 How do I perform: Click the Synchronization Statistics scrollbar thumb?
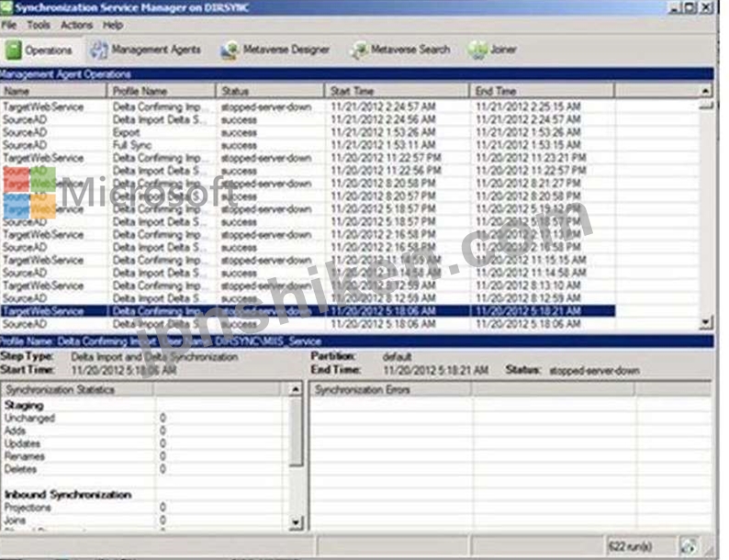296,431
